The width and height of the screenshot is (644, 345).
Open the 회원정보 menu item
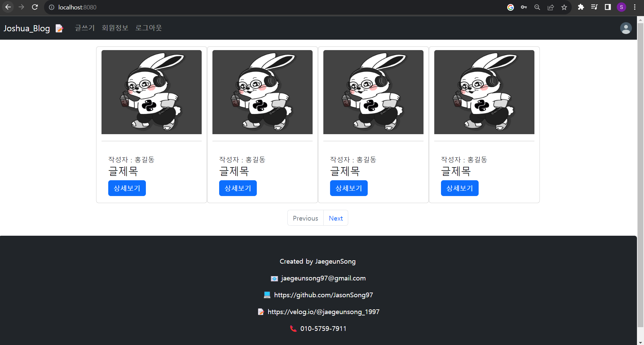115,28
